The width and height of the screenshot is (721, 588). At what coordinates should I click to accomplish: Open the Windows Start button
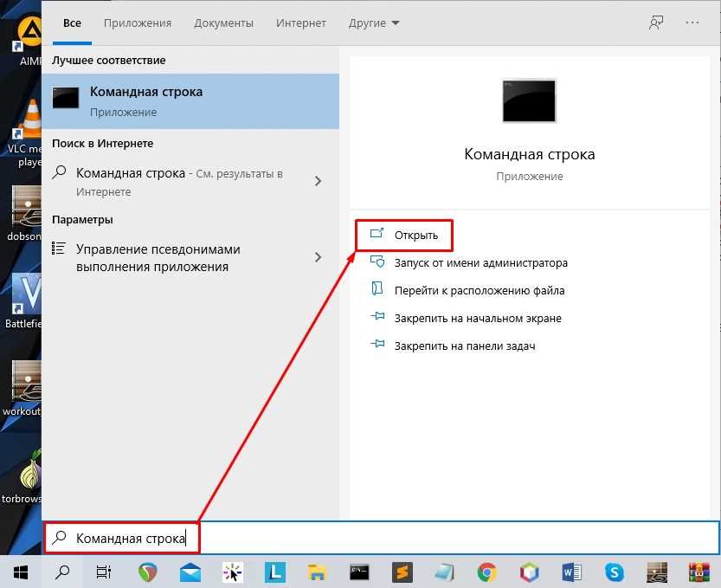[x=21, y=572]
